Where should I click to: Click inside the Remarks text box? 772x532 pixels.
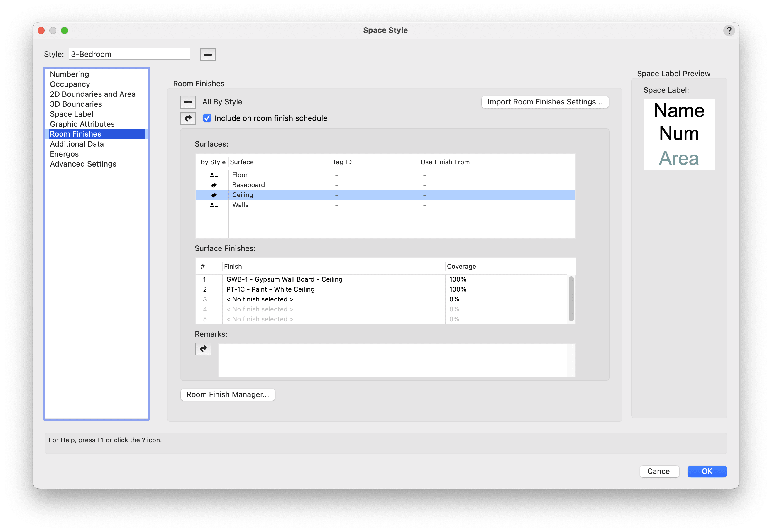pos(392,360)
